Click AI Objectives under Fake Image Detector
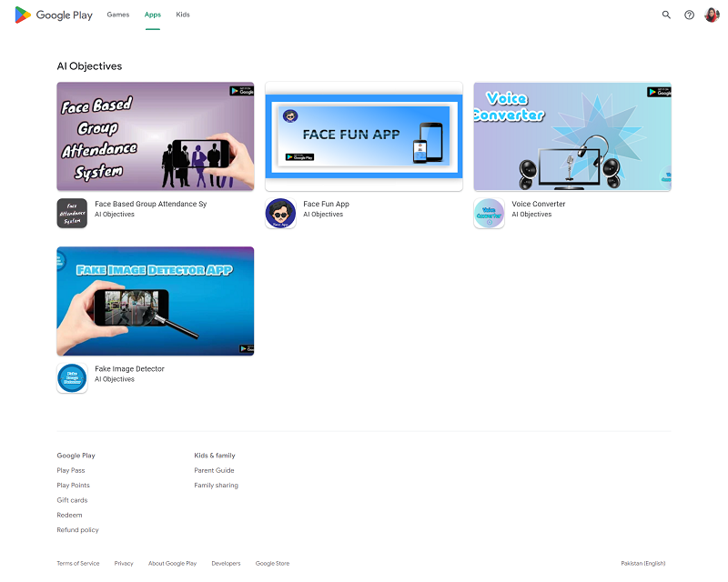728x582 pixels. point(115,379)
